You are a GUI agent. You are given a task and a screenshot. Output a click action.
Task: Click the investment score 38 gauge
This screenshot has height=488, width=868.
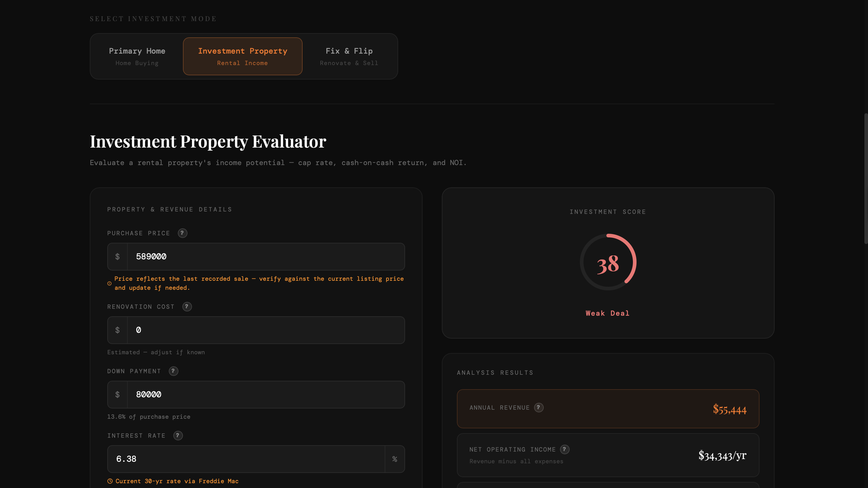click(x=608, y=262)
